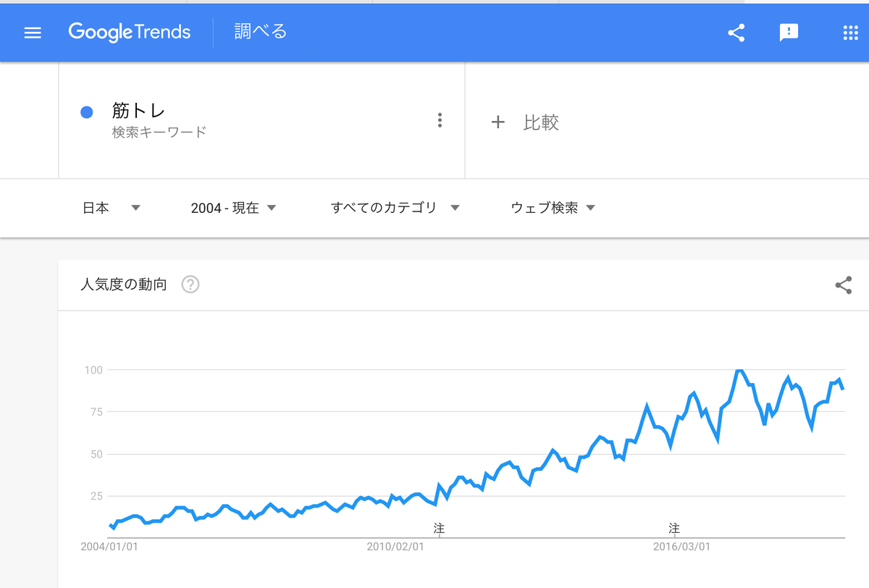Click the share icon in the top bar
869x588 pixels.
click(x=736, y=32)
